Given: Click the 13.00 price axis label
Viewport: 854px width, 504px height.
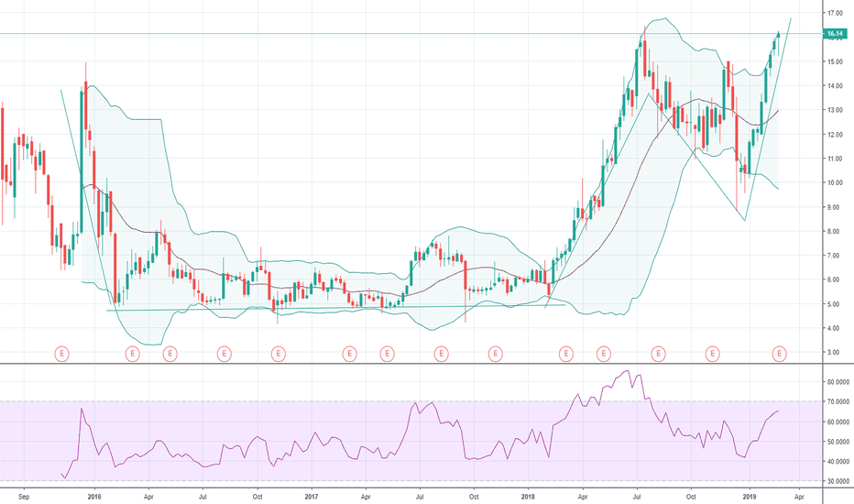Looking at the screenshot, I should [x=835, y=110].
